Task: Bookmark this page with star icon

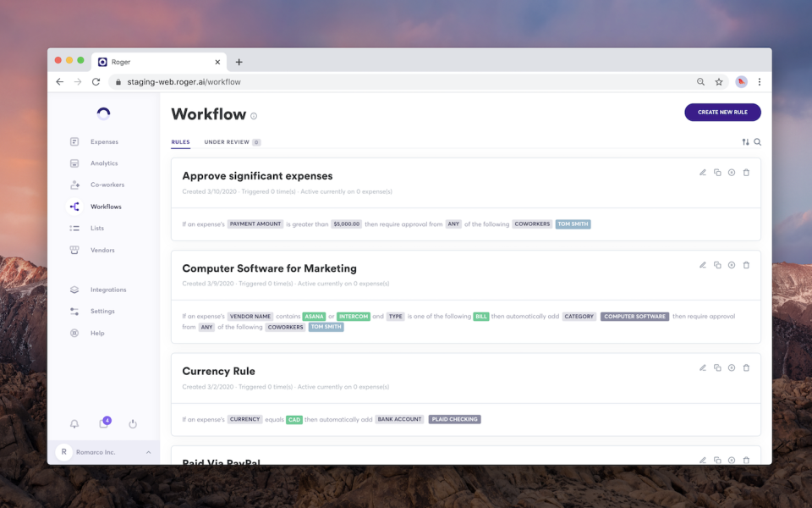Action: coord(719,82)
